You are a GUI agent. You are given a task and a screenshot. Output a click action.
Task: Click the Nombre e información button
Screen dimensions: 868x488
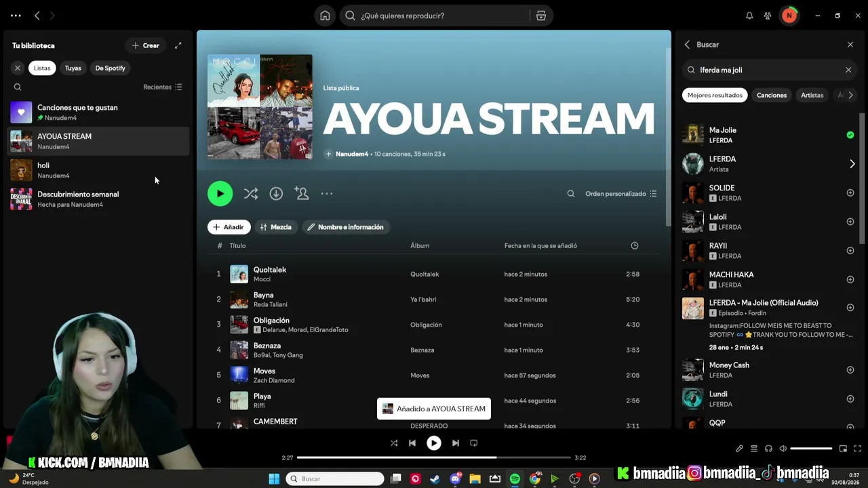(347, 227)
